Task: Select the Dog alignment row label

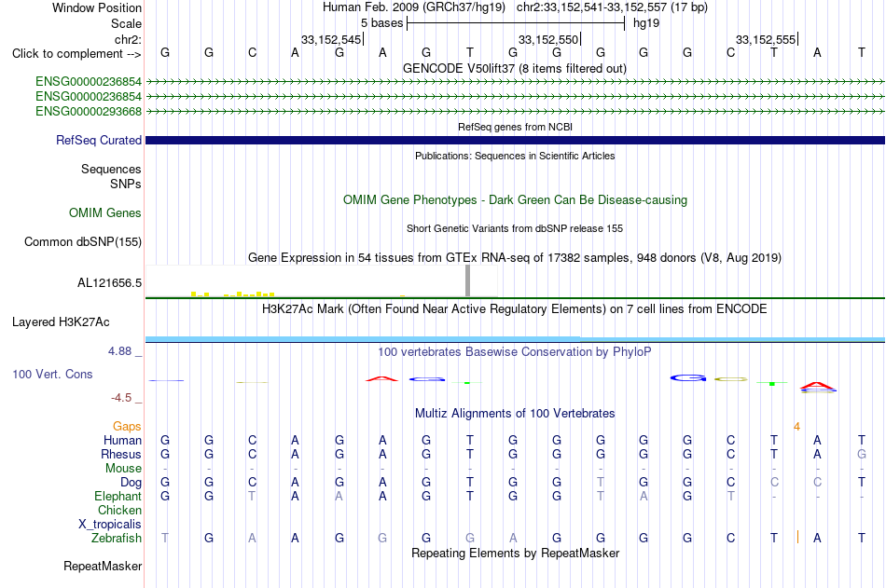Action: coord(131,483)
